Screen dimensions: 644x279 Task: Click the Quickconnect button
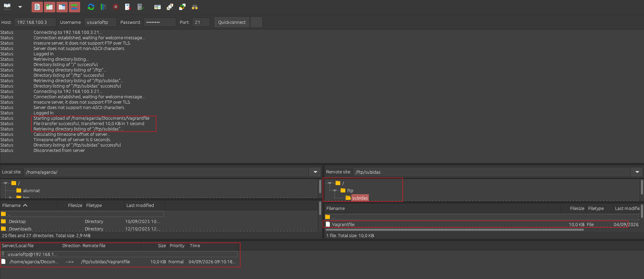[232, 22]
